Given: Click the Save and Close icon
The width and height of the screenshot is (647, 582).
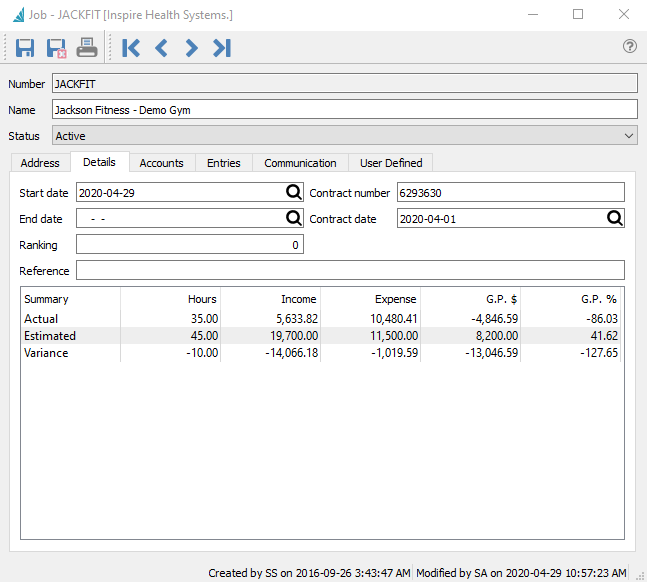Looking at the screenshot, I should [x=56, y=47].
